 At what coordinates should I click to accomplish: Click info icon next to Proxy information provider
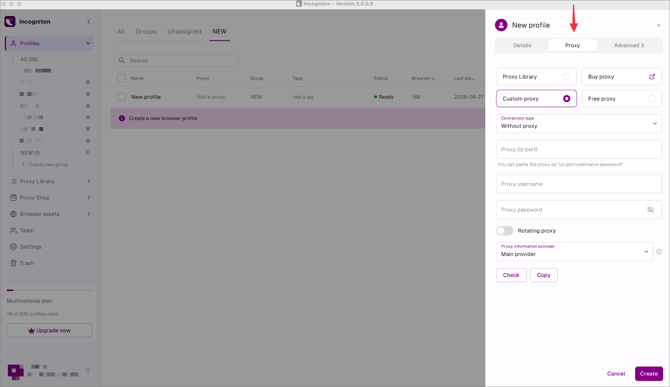click(659, 252)
